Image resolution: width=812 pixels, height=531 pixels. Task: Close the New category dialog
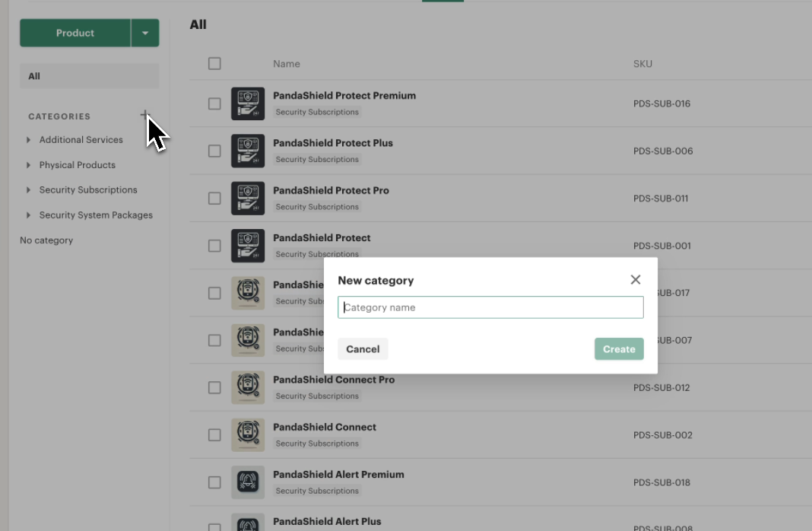coord(636,280)
